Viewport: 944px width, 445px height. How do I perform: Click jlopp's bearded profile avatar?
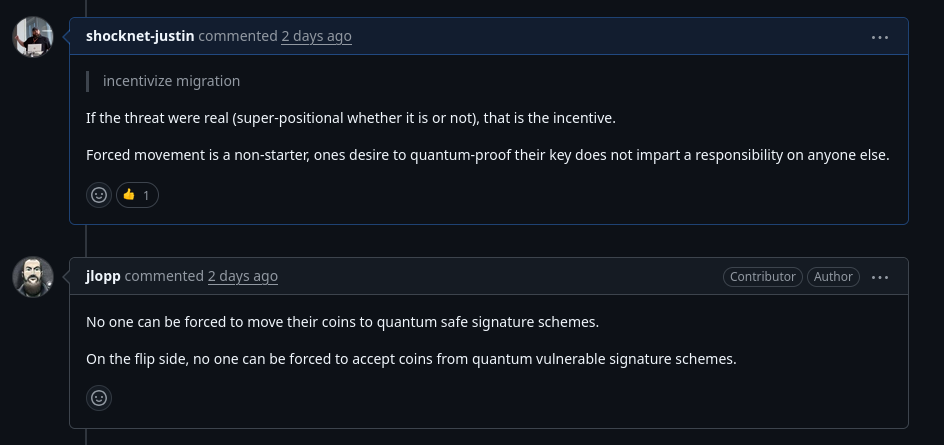point(33,277)
